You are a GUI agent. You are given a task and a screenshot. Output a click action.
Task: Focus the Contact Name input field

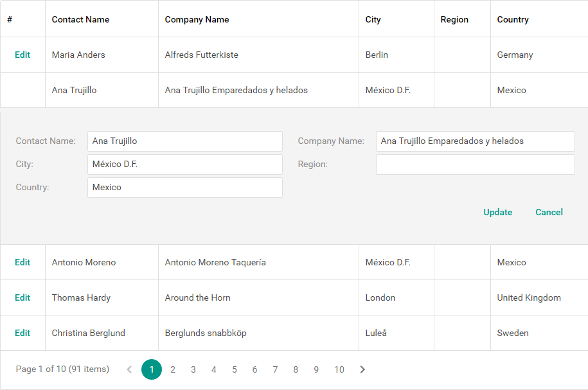(x=184, y=141)
